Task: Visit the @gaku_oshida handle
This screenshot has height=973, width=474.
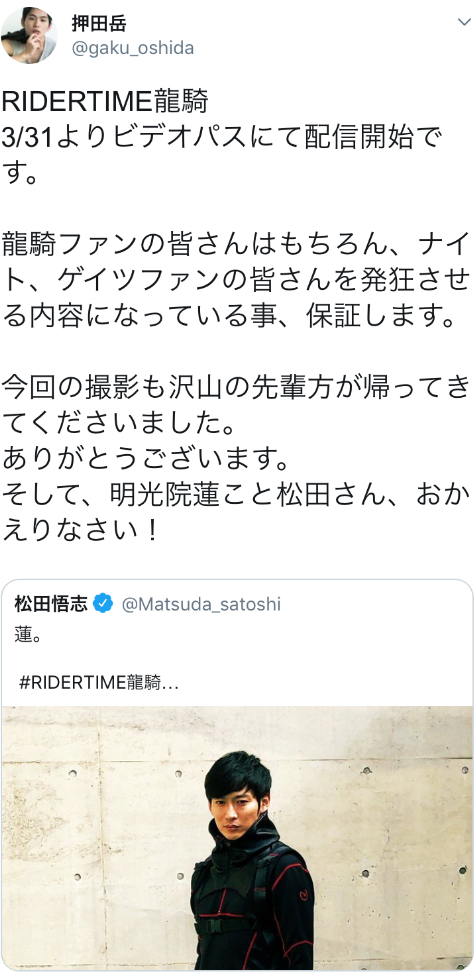Action: click(133, 48)
